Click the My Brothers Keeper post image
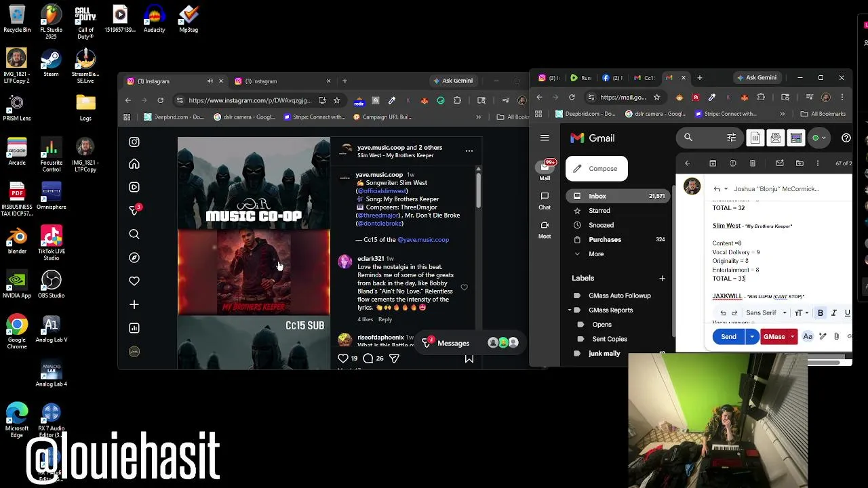This screenshot has height=488, width=868. coord(254,272)
